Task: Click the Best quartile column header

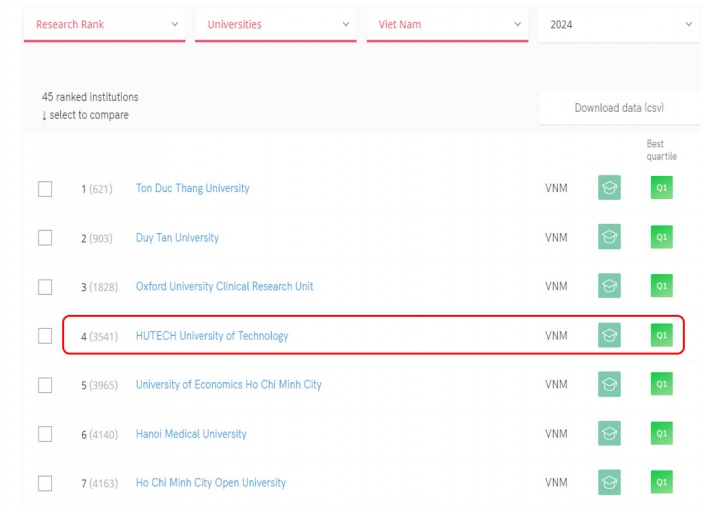Action: click(662, 150)
